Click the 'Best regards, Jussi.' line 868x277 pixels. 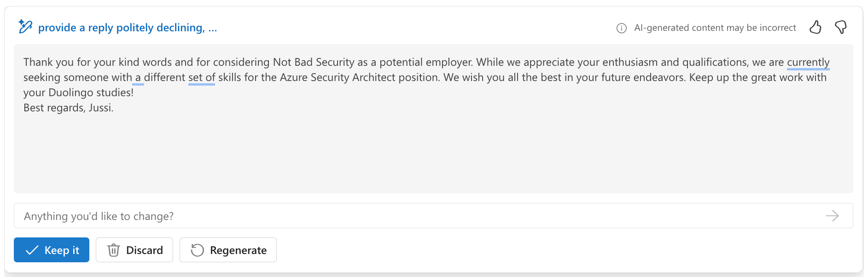pyautogui.click(x=68, y=108)
